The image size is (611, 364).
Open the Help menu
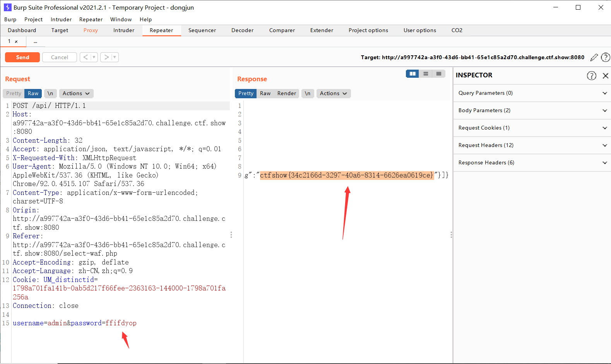coord(145,19)
